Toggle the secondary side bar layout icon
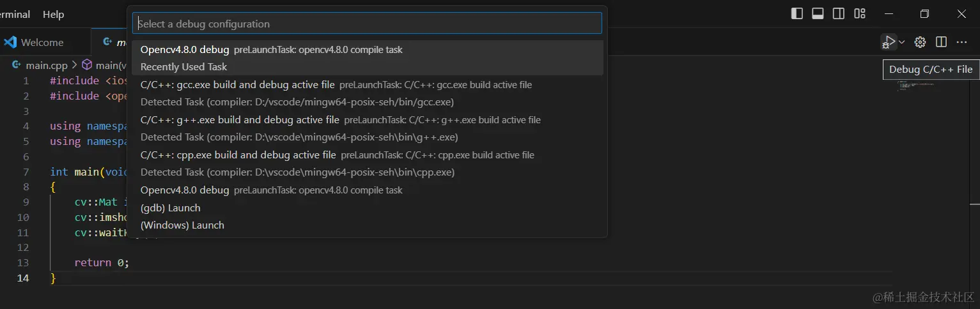 [x=839, y=14]
